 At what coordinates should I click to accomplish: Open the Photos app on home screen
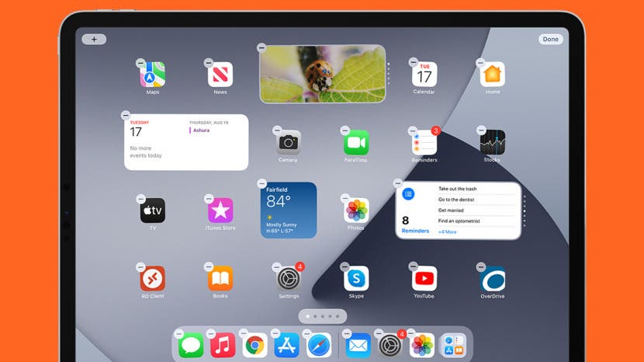[356, 211]
